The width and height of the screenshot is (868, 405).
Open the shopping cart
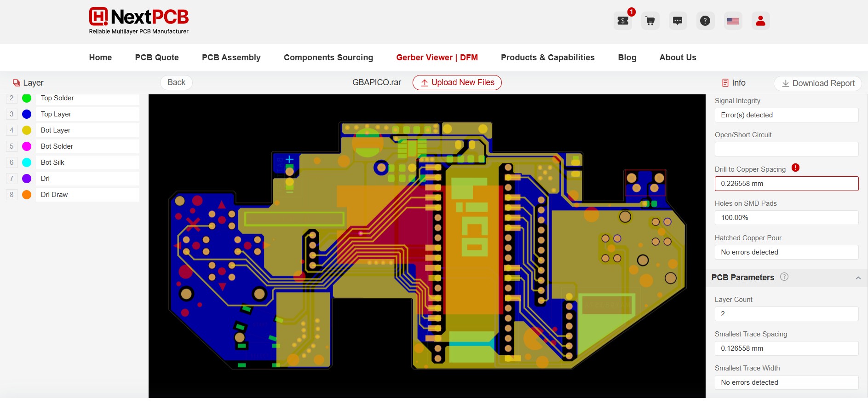pyautogui.click(x=650, y=21)
